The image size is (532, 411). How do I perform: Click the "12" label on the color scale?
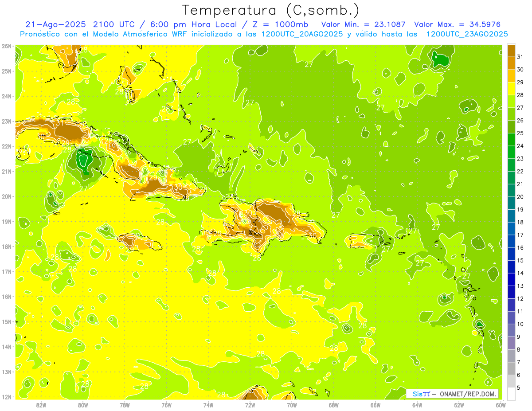520,299
